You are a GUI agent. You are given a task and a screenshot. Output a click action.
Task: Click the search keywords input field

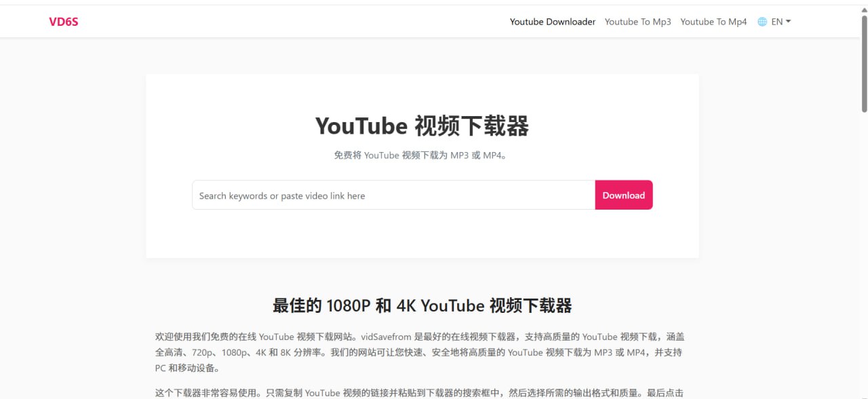(393, 195)
